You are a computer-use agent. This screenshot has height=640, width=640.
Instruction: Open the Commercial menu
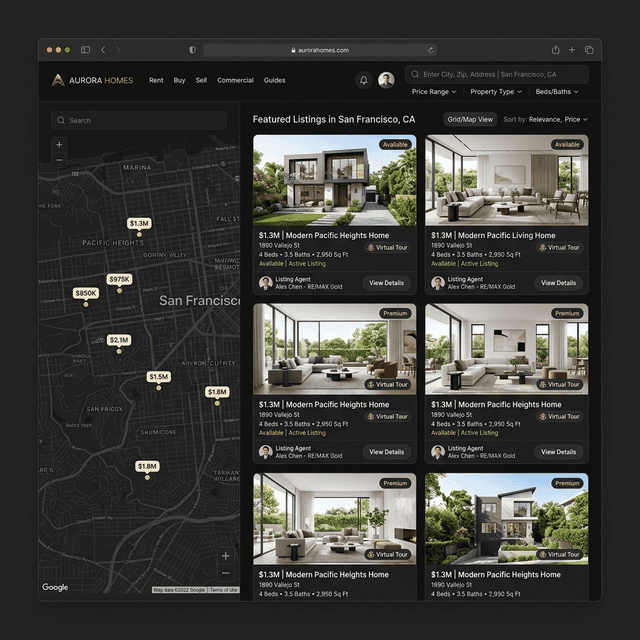(235, 80)
